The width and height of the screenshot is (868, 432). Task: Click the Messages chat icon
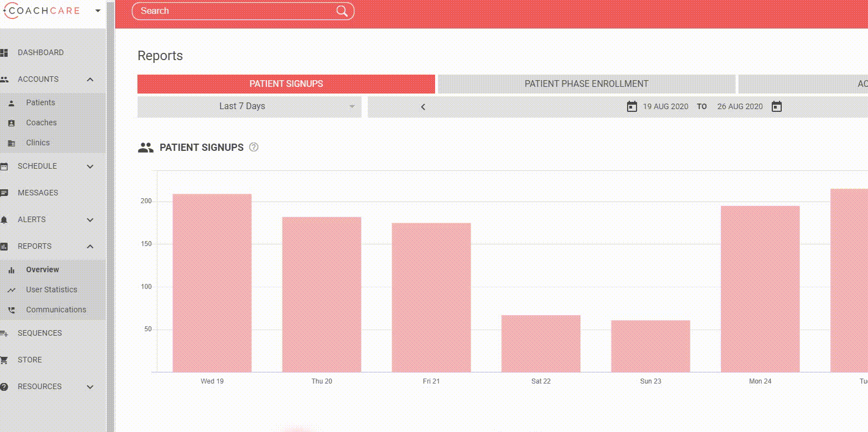pos(4,193)
